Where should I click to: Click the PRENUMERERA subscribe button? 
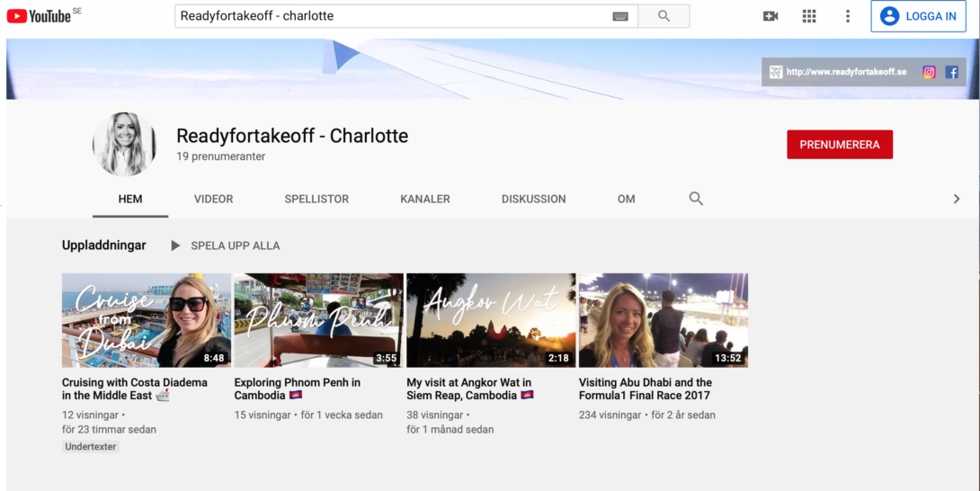[x=840, y=145]
